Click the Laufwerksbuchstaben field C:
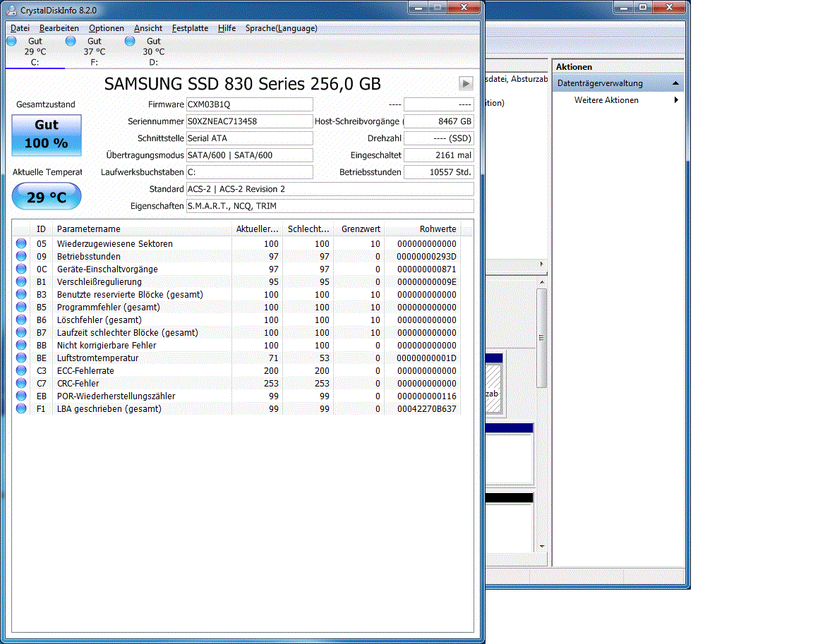Image resolution: width=813 pixels, height=644 pixels. [x=249, y=172]
